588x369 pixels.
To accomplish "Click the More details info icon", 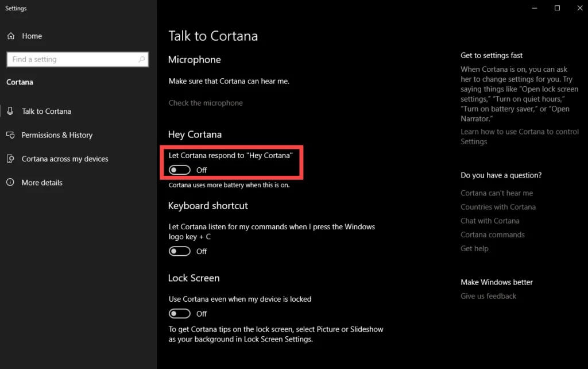I will (10, 182).
